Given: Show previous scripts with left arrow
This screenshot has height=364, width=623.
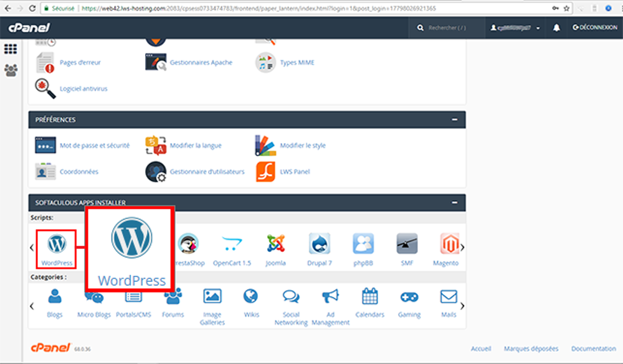Looking at the screenshot, I should [32, 247].
